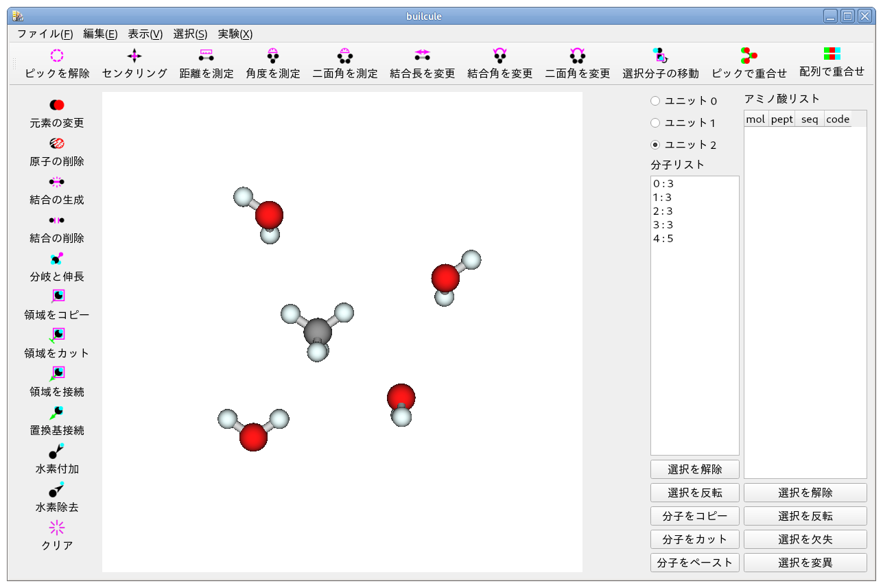Open the 実験(X) menu
This screenshot has width=883, height=588.
click(x=235, y=34)
